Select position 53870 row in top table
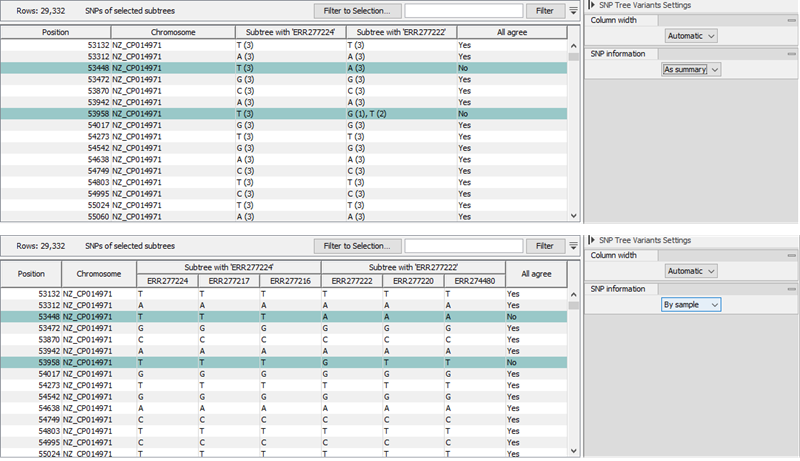Screen dimensions: 800x461 [284, 91]
